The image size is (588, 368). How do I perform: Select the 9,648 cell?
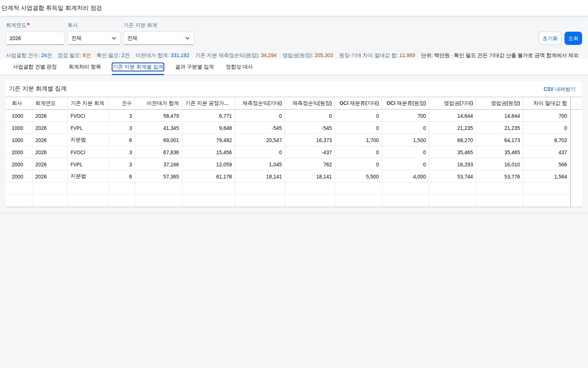tap(209, 128)
